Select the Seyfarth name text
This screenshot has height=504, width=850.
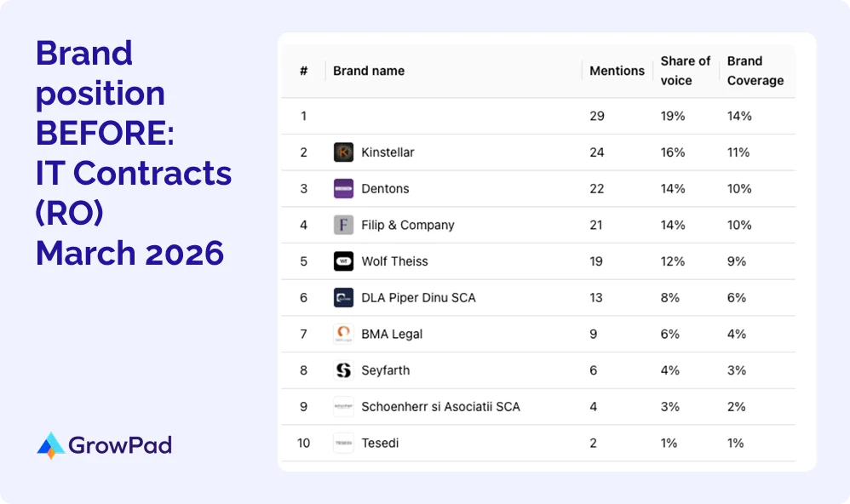point(386,370)
